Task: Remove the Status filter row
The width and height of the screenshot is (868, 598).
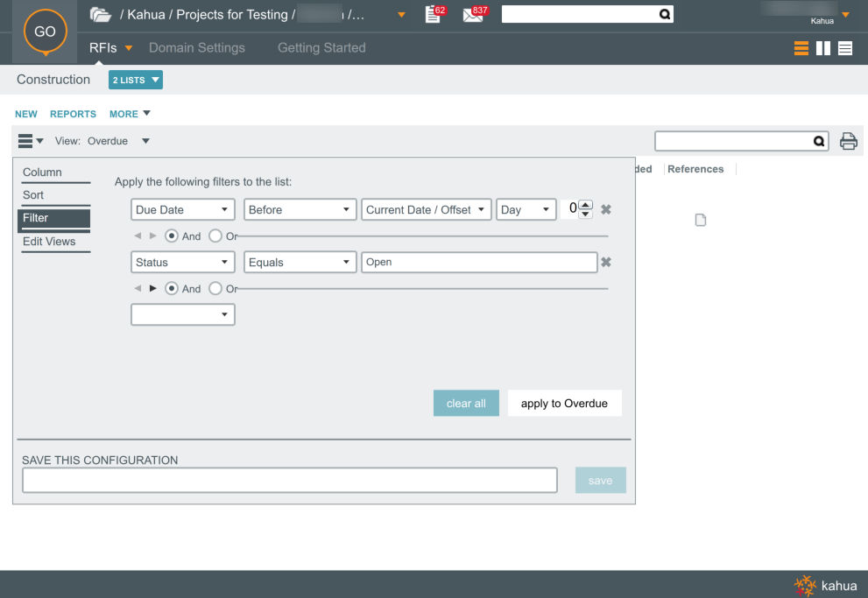Action: pyautogui.click(x=605, y=263)
